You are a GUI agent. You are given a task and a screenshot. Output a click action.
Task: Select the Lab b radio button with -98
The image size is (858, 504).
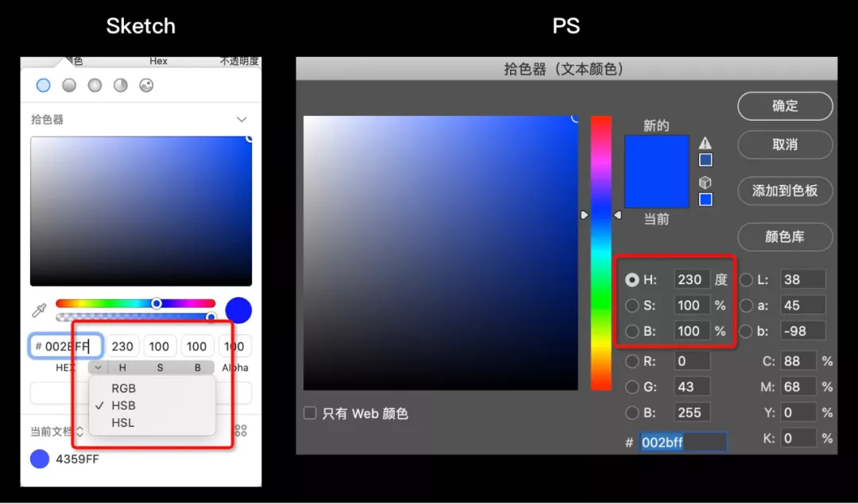pyautogui.click(x=746, y=331)
